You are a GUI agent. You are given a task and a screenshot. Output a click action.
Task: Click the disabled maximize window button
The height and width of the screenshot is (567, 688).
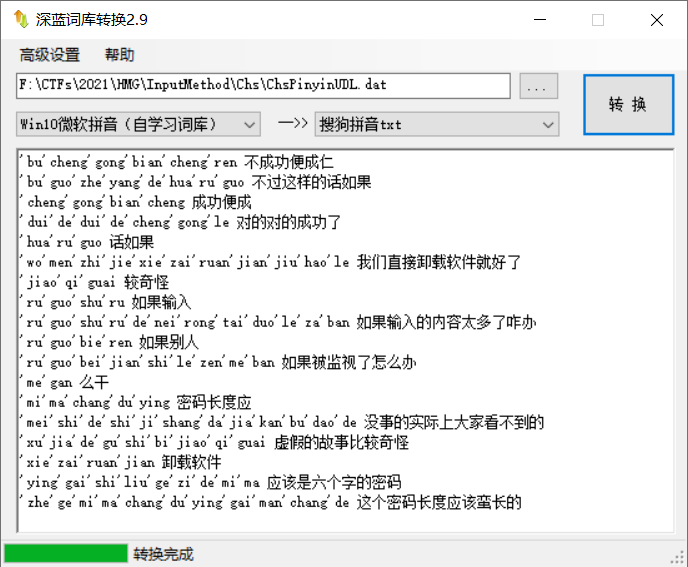click(x=598, y=20)
